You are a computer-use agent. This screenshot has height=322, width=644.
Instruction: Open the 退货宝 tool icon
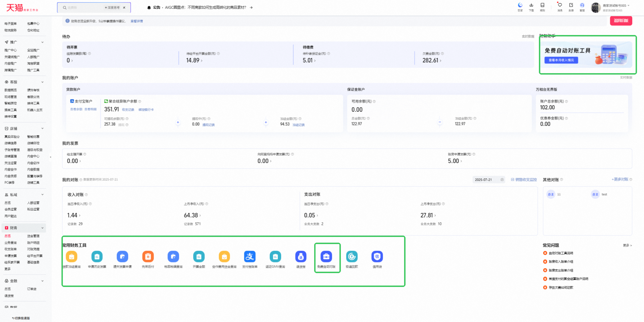(x=301, y=257)
